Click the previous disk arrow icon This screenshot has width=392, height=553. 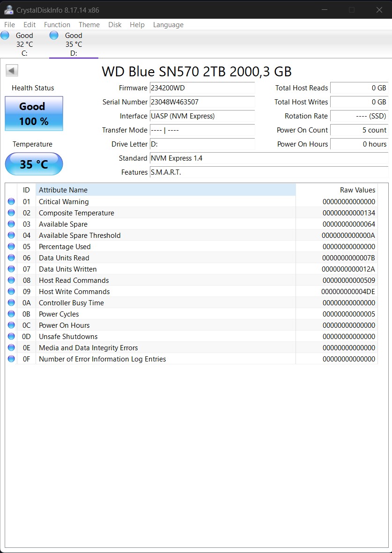[x=12, y=71]
